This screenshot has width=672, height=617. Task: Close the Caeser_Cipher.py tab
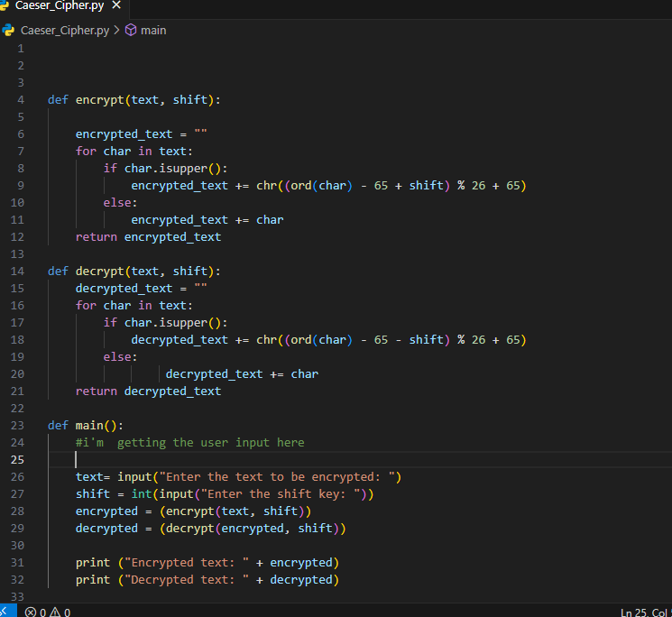116,5
